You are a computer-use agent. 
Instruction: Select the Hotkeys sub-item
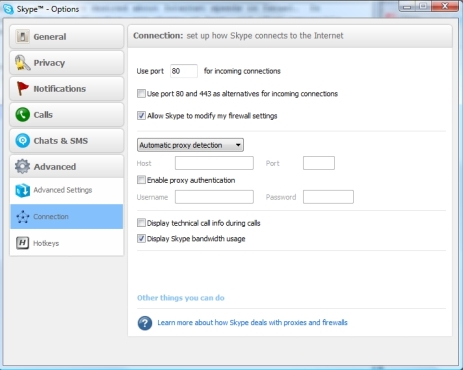(67, 243)
